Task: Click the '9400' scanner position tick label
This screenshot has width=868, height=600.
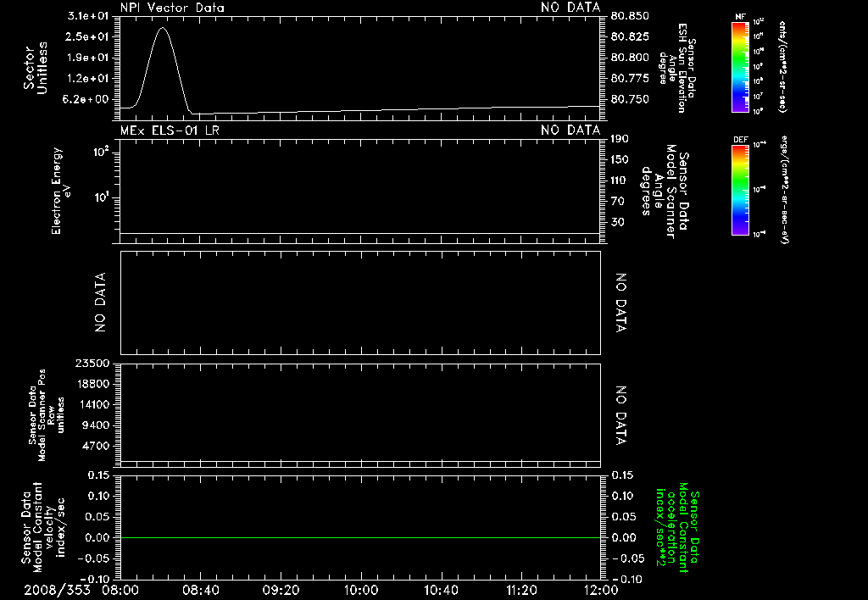Action: (x=95, y=425)
